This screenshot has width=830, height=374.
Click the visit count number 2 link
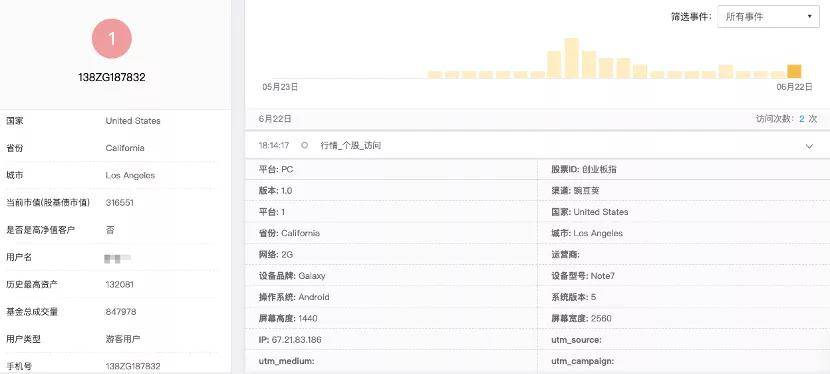pos(801,119)
